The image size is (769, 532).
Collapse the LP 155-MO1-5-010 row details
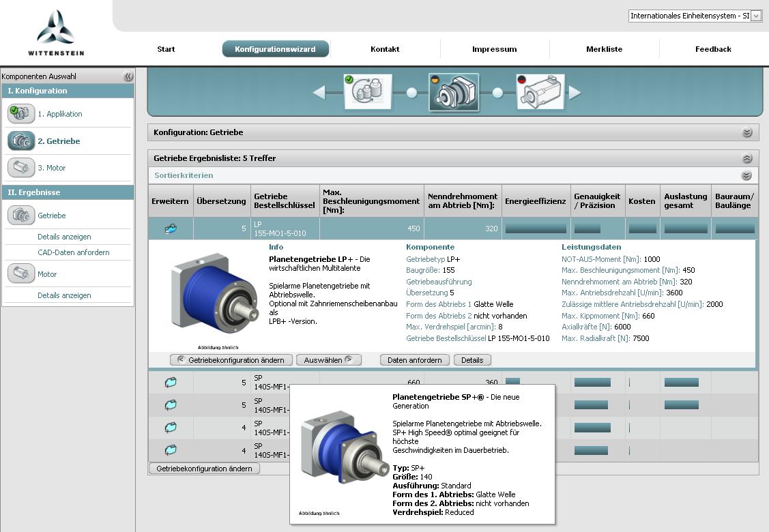(171, 229)
